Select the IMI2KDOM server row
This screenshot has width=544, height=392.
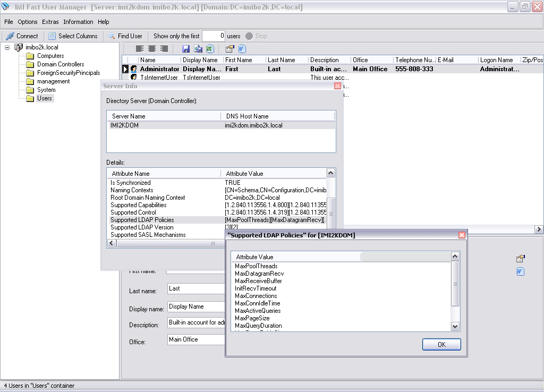click(222, 125)
